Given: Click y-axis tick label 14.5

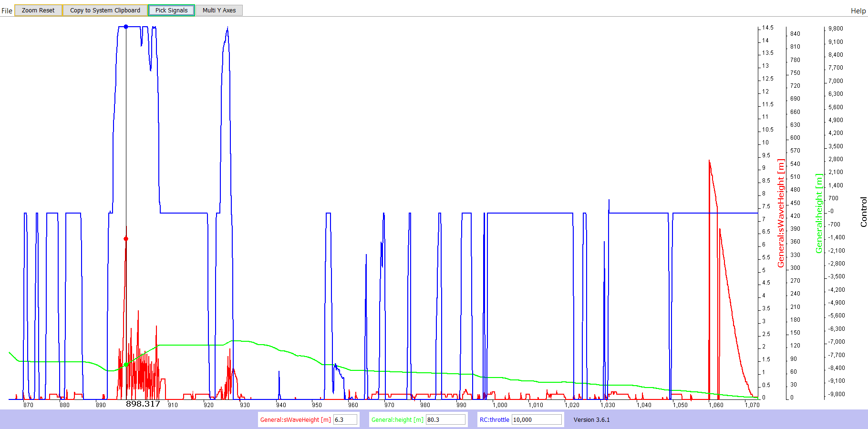Looking at the screenshot, I should point(768,28).
